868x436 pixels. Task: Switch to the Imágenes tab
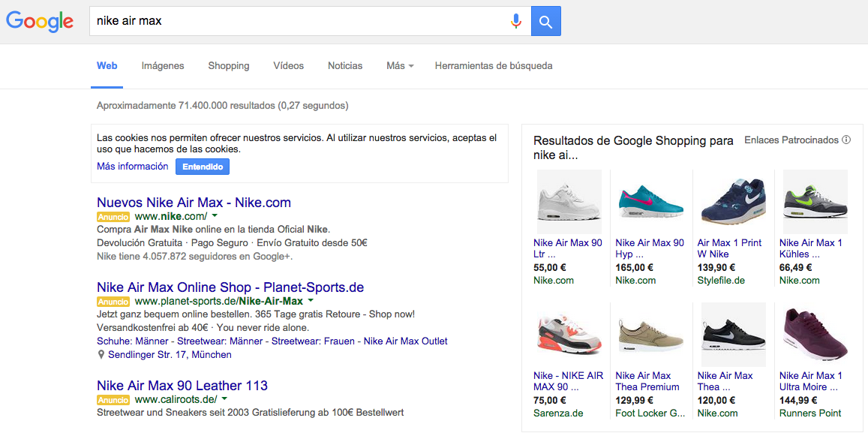[163, 66]
